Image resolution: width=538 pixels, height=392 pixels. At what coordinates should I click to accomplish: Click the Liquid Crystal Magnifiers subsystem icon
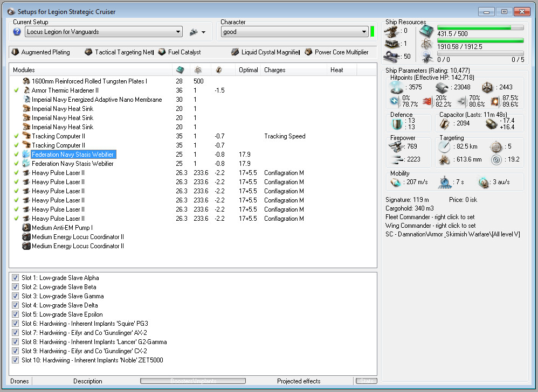coord(235,52)
